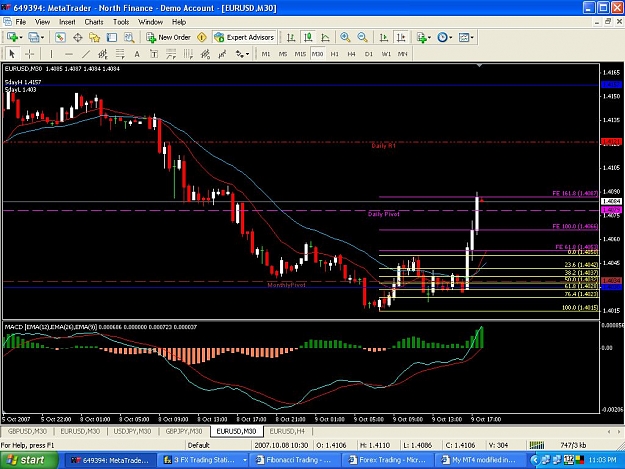
Task: Zoom in the chart with magnifier plus
Action: click(x=345, y=37)
